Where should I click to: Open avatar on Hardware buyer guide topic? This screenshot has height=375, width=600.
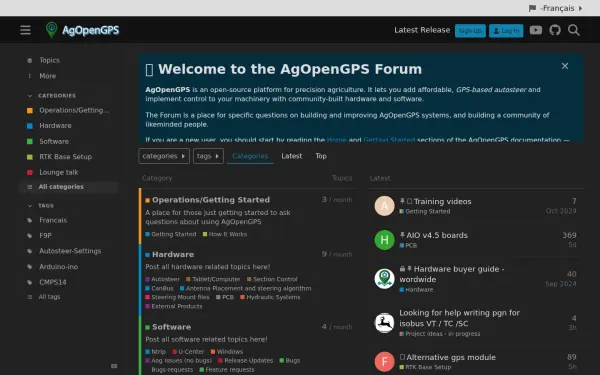pos(384,279)
